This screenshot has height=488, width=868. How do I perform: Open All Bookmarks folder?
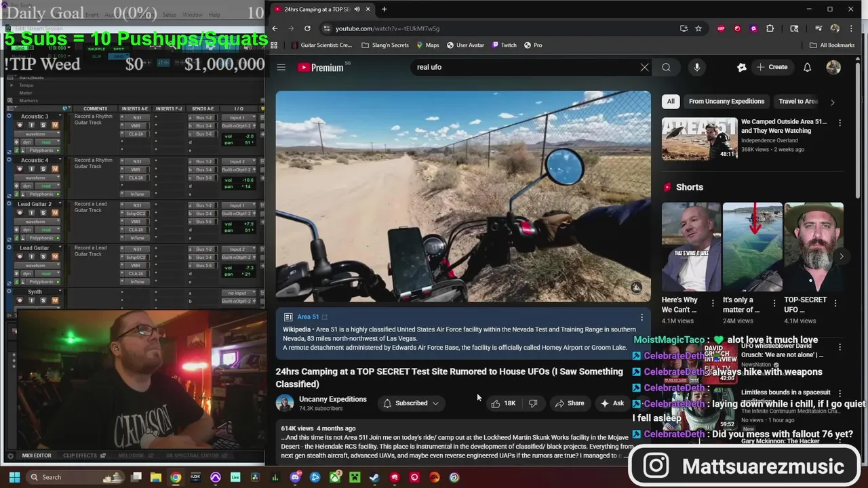[832, 45]
